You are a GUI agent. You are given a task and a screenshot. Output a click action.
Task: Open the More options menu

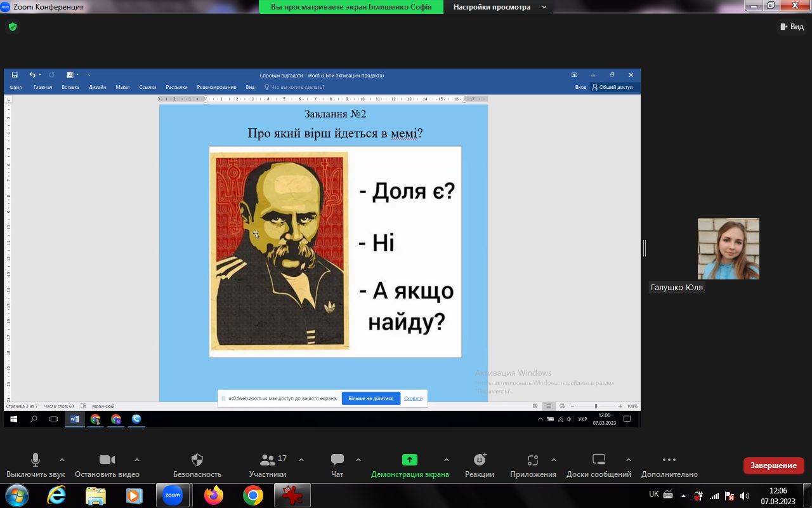669,465
